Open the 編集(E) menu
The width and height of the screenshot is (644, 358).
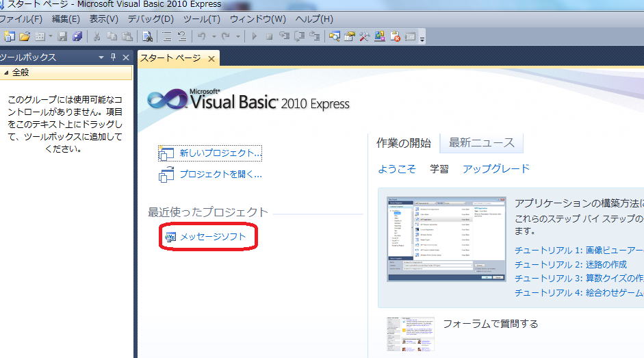[66, 19]
